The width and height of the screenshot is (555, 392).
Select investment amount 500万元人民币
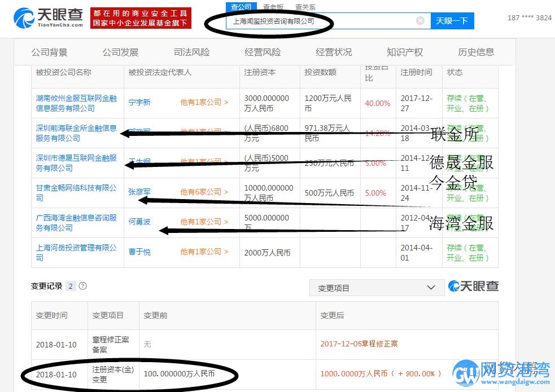(x=329, y=193)
